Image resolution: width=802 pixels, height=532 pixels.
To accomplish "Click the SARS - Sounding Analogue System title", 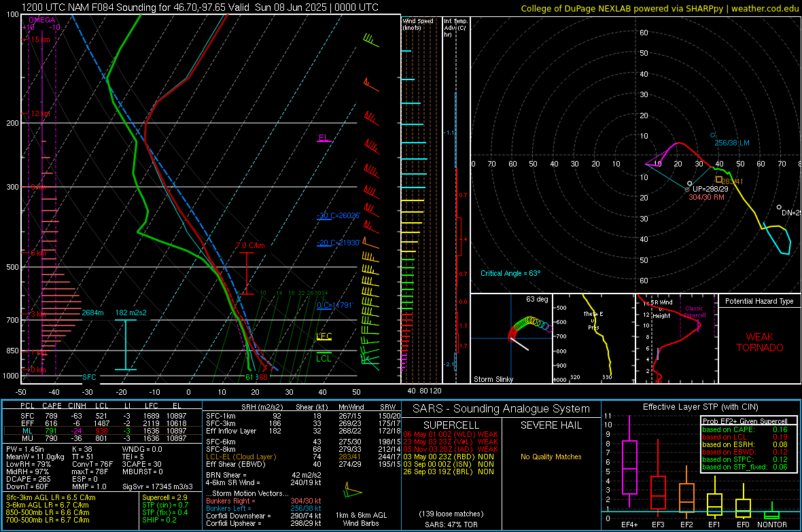I will point(501,409).
